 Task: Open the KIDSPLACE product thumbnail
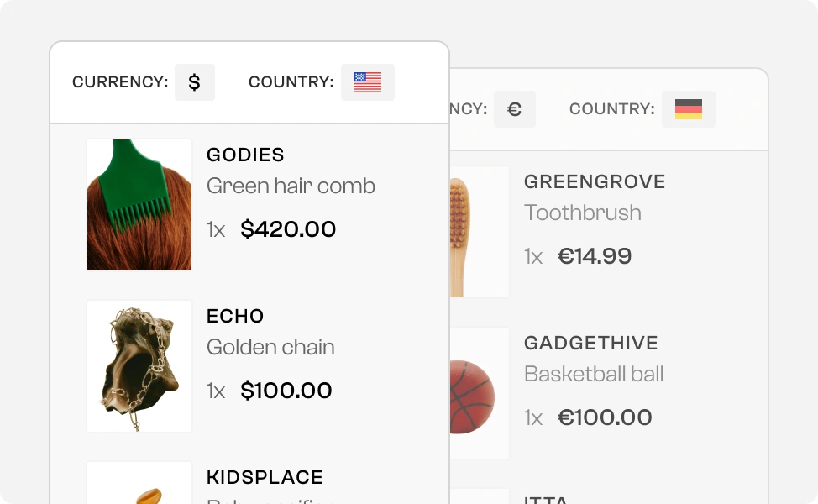click(139, 483)
